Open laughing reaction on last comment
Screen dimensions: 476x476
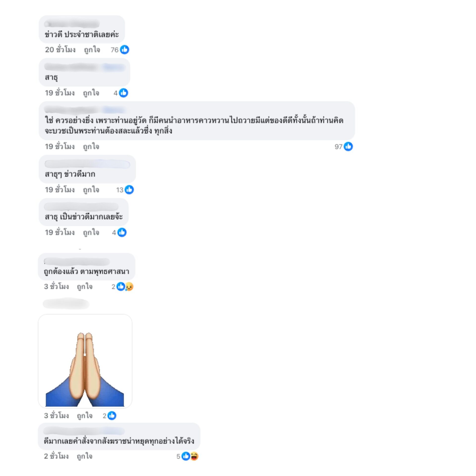pyautogui.click(x=194, y=456)
